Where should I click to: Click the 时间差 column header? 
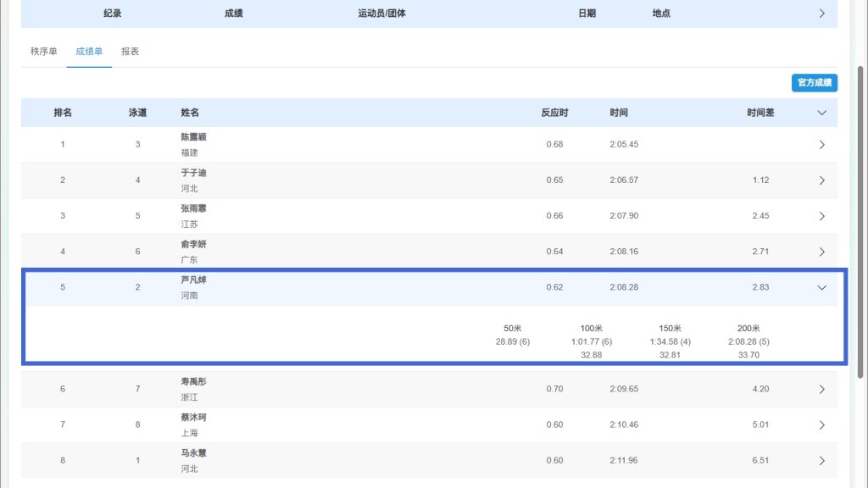pos(760,113)
